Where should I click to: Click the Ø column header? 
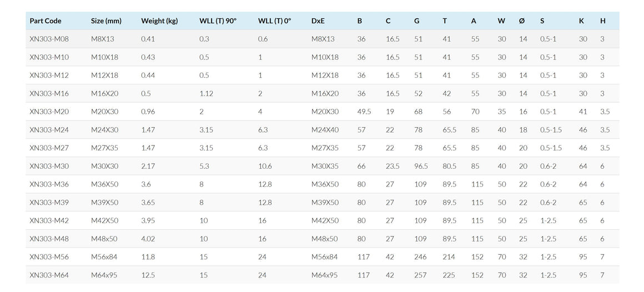coord(522,21)
